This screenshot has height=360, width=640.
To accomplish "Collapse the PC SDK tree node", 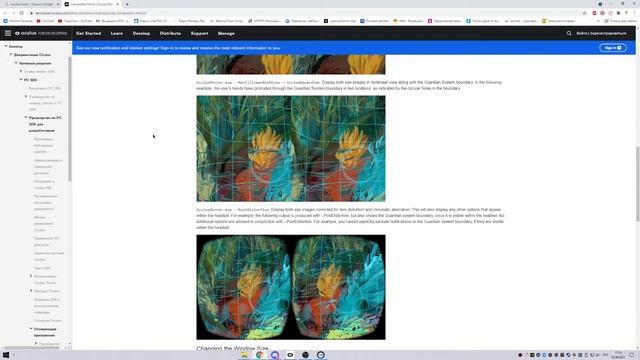I will pos(21,80).
